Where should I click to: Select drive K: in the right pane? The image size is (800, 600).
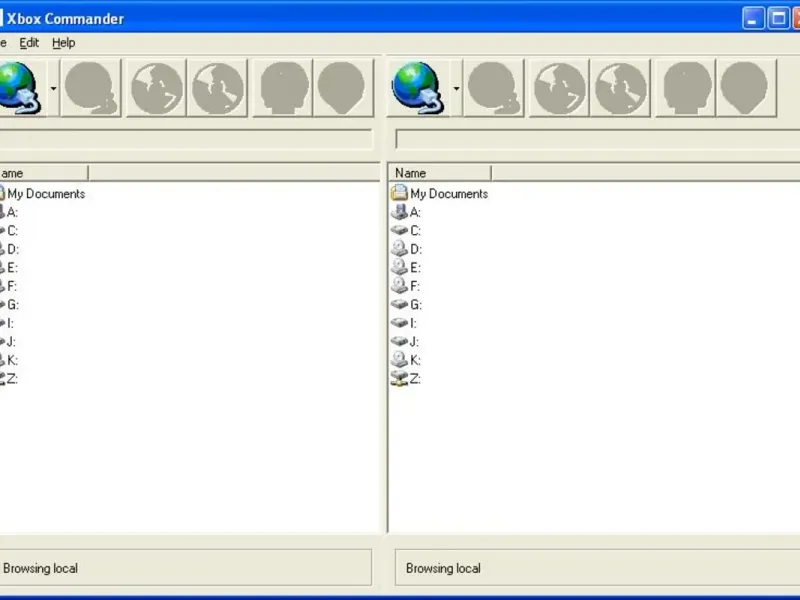406,360
